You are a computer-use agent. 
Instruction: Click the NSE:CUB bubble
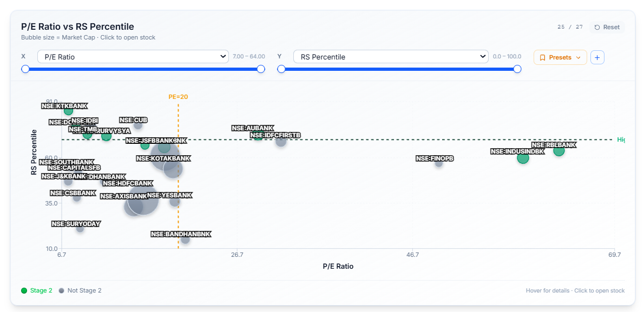(x=138, y=125)
